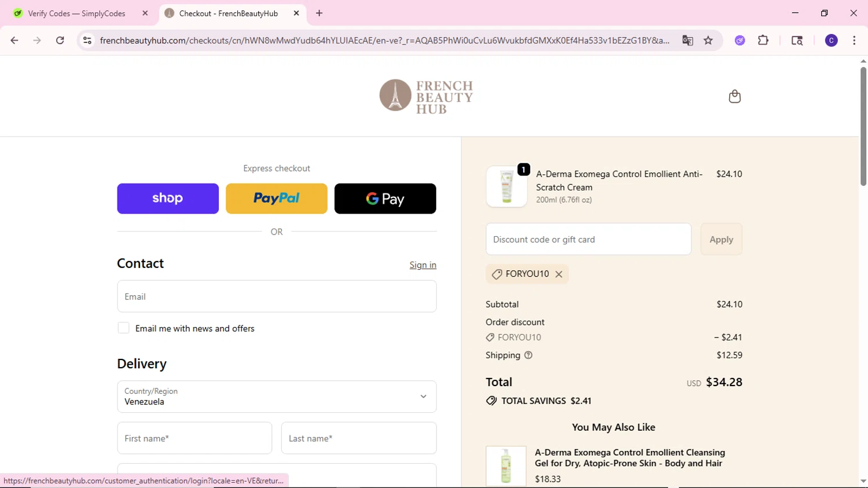Image resolution: width=868 pixels, height=488 pixels.
Task: Open the Chrome profile avatar
Action: coord(832,41)
